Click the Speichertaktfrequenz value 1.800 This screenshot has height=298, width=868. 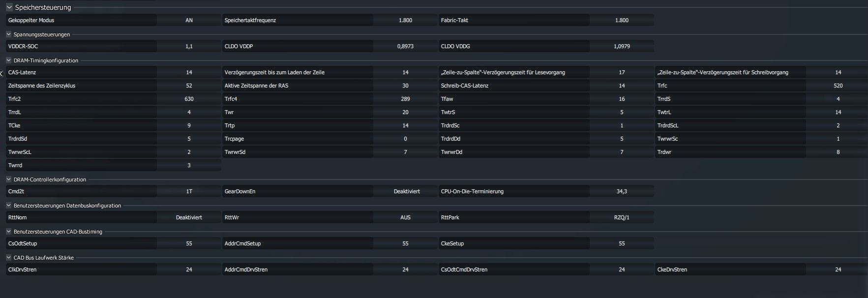pyautogui.click(x=405, y=20)
